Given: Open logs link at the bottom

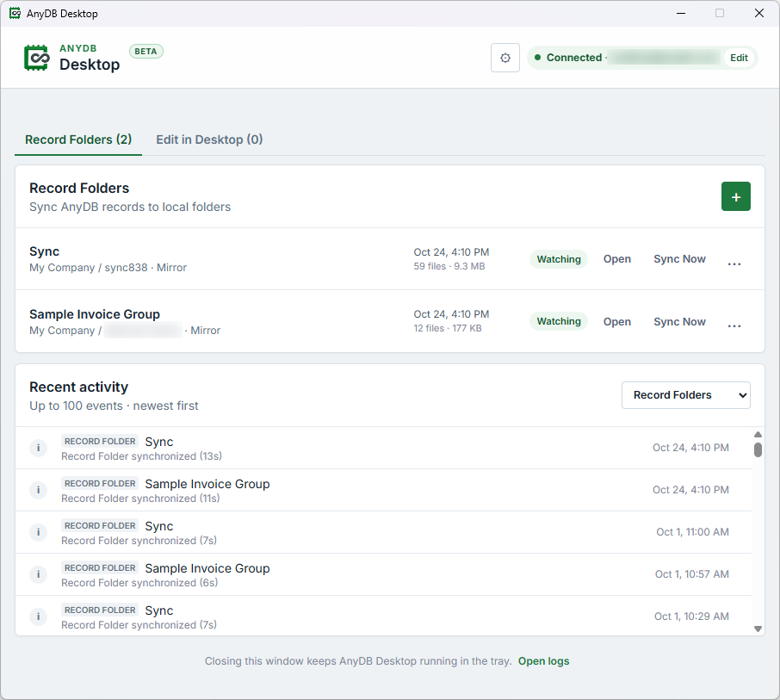Looking at the screenshot, I should [544, 661].
